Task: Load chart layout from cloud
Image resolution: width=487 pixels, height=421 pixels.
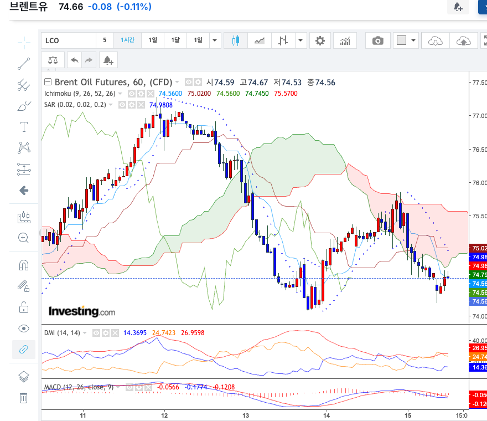Action: (x=435, y=41)
